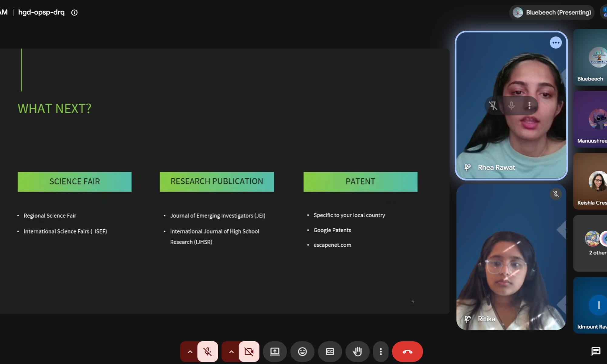The image size is (607, 364).
Task: Click the SCIENCE FAIR header on slide
Action: [75, 182]
